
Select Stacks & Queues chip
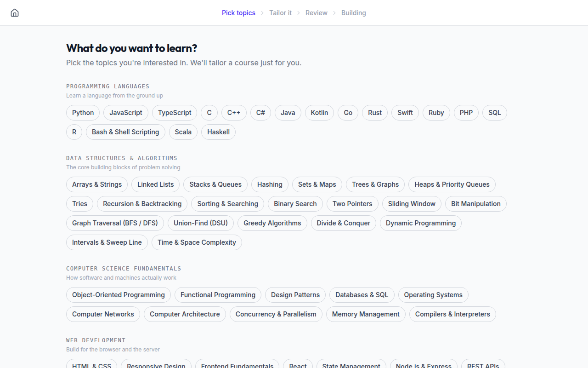(x=215, y=184)
